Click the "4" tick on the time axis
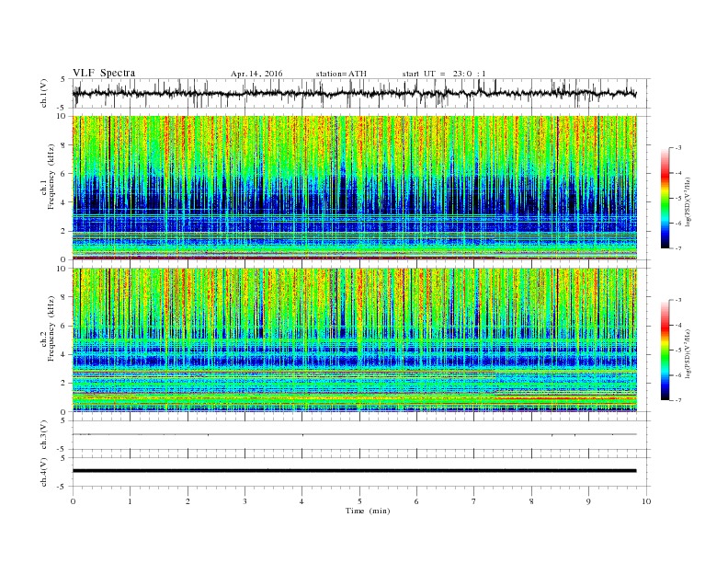 tap(301, 501)
